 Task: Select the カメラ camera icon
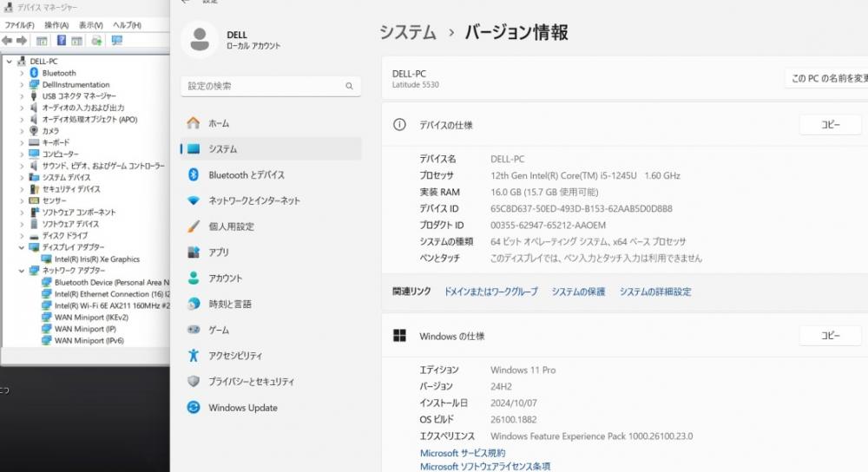pyautogui.click(x=34, y=131)
